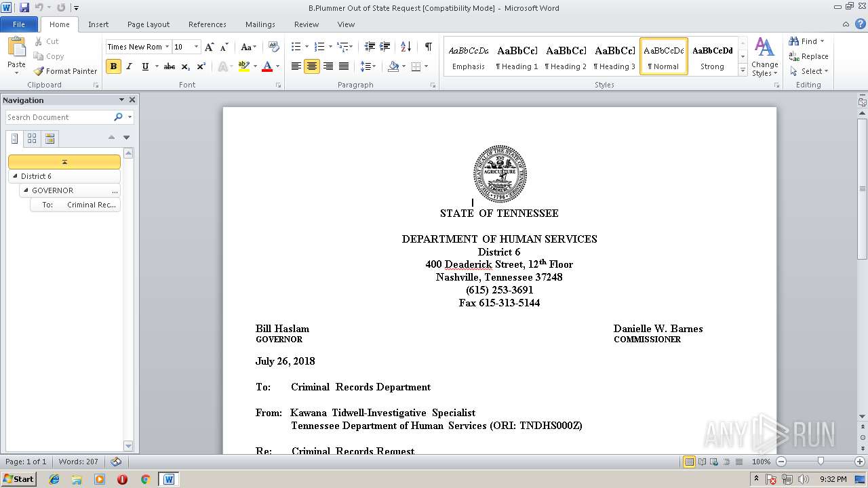Click the Justify alignment icon
Image resolution: width=868 pixels, height=488 pixels.
click(x=344, y=66)
